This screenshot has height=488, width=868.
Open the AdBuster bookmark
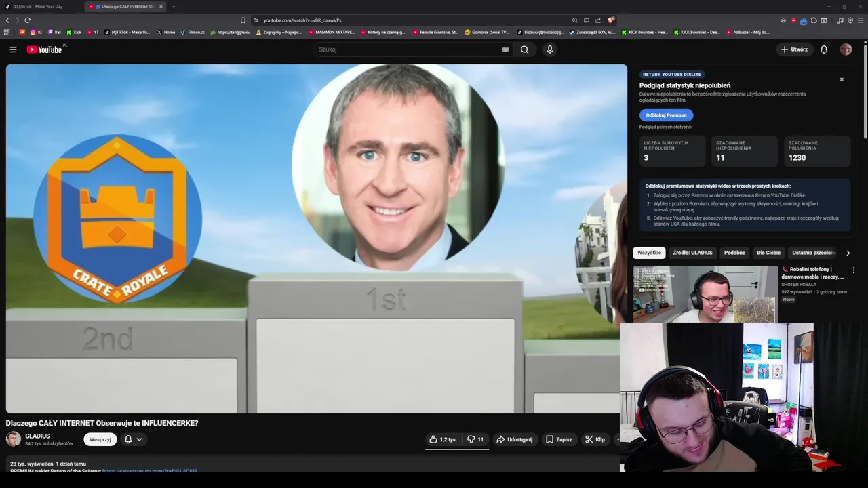pos(747,32)
